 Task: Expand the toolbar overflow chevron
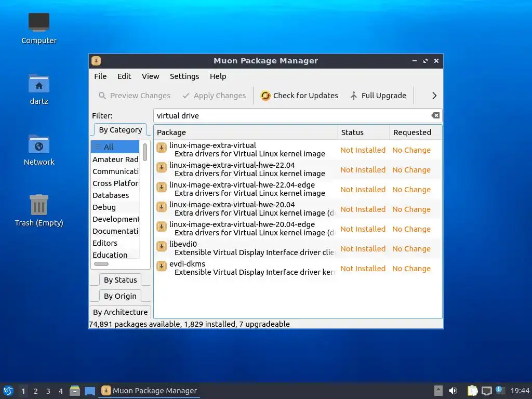click(434, 96)
